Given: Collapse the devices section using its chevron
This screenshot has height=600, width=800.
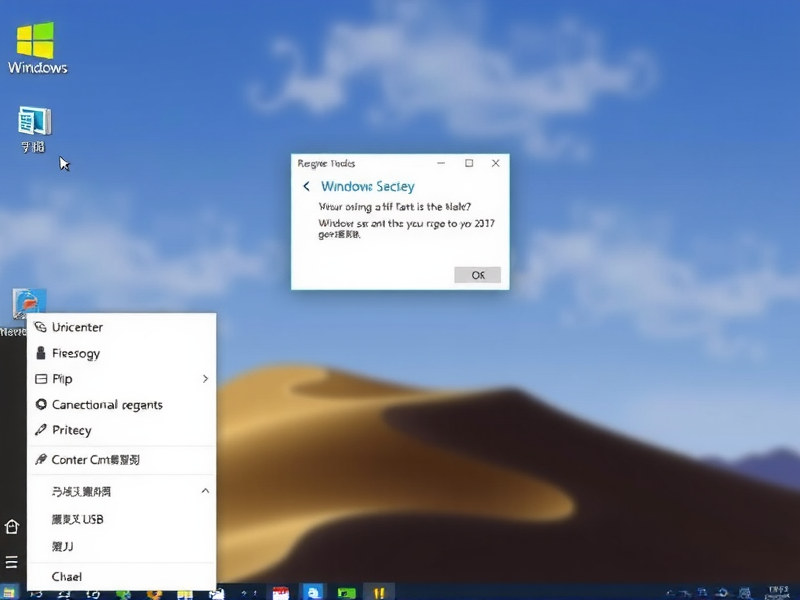Looking at the screenshot, I should click(x=205, y=491).
